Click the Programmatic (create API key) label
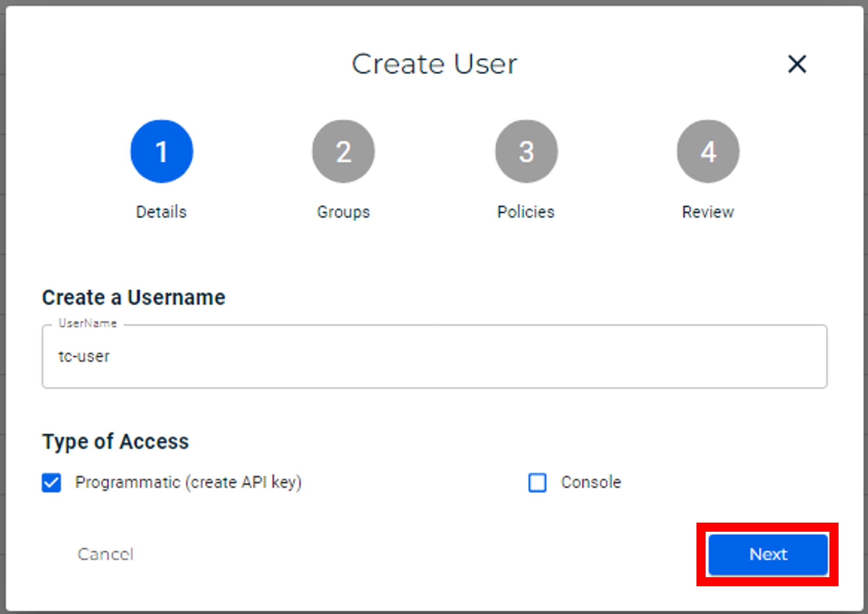This screenshot has height=614, width=868. click(188, 482)
